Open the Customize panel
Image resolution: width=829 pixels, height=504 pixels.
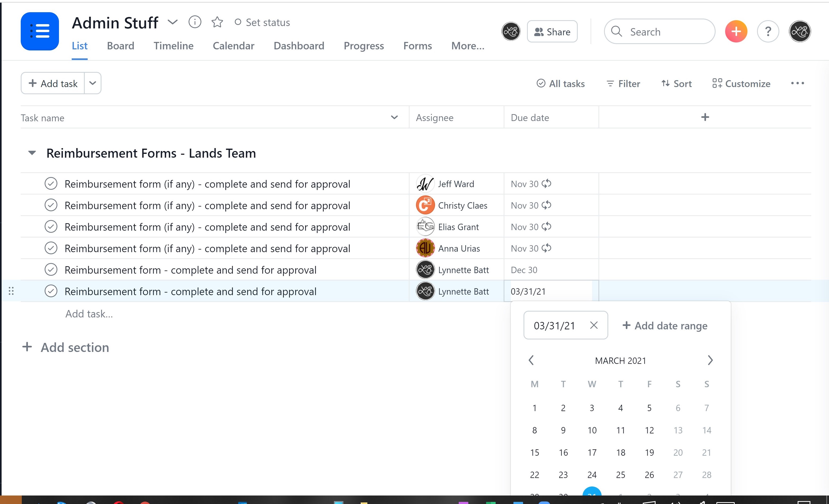tap(741, 83)
